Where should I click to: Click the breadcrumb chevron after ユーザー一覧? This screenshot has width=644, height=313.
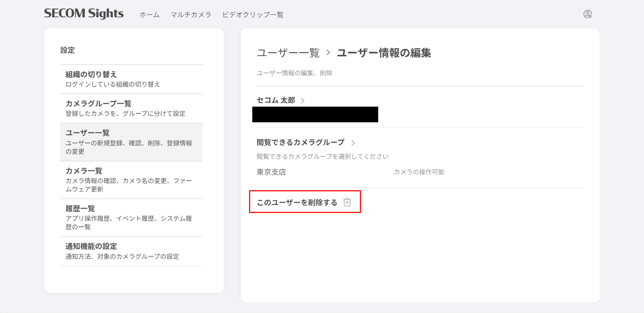click(328, 53)
